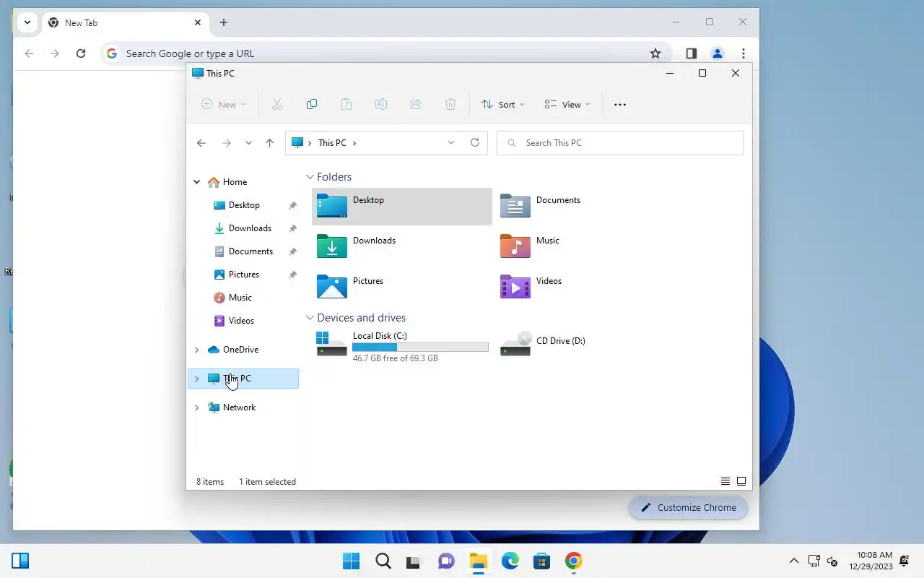
Task: Click the Customize Chrome button
Action: (688, 507)
